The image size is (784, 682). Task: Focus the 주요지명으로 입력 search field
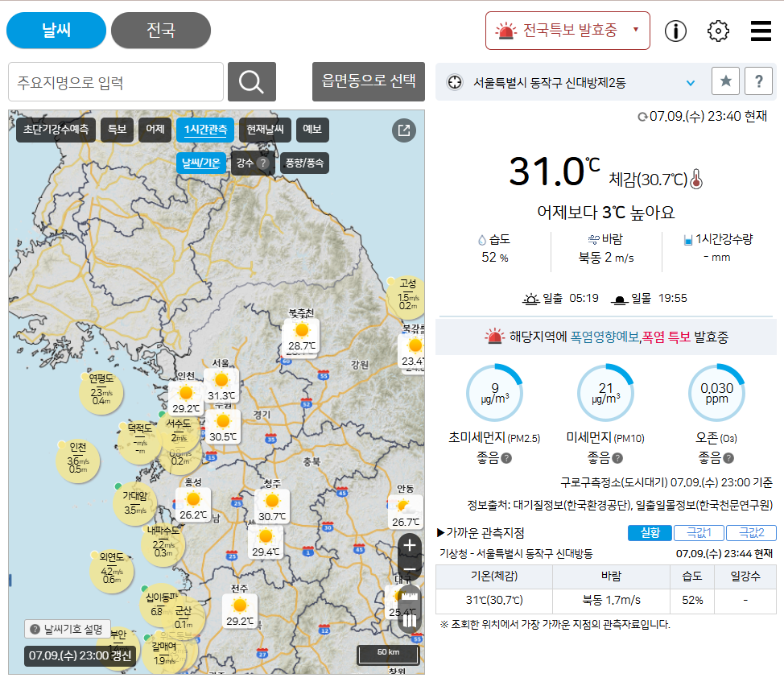click(116, 82)
